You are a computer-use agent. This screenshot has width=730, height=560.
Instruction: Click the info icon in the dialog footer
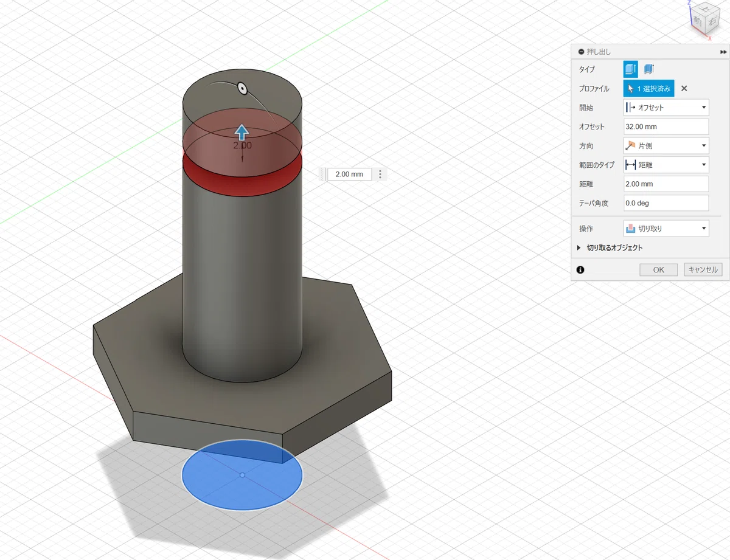point(580,270)
